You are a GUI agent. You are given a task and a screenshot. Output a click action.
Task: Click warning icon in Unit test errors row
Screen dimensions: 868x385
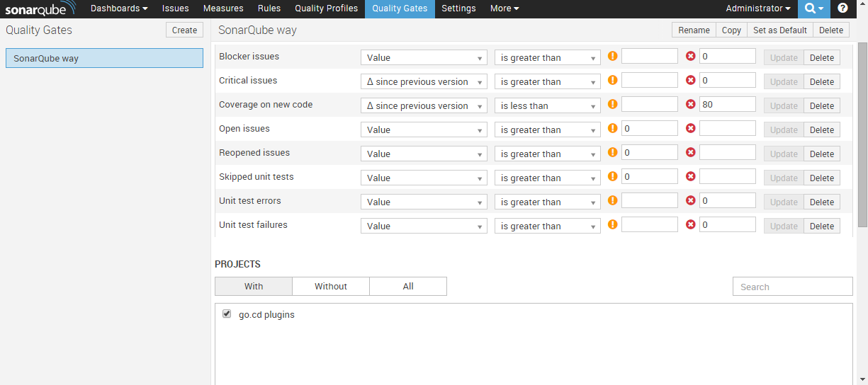613,200
